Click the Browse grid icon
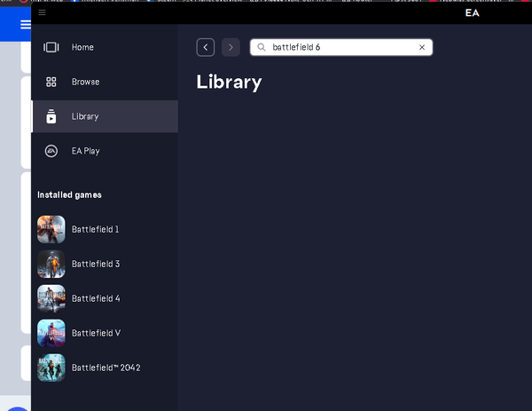The height and width of the screenshot is (411, 532). coord(51,82)
